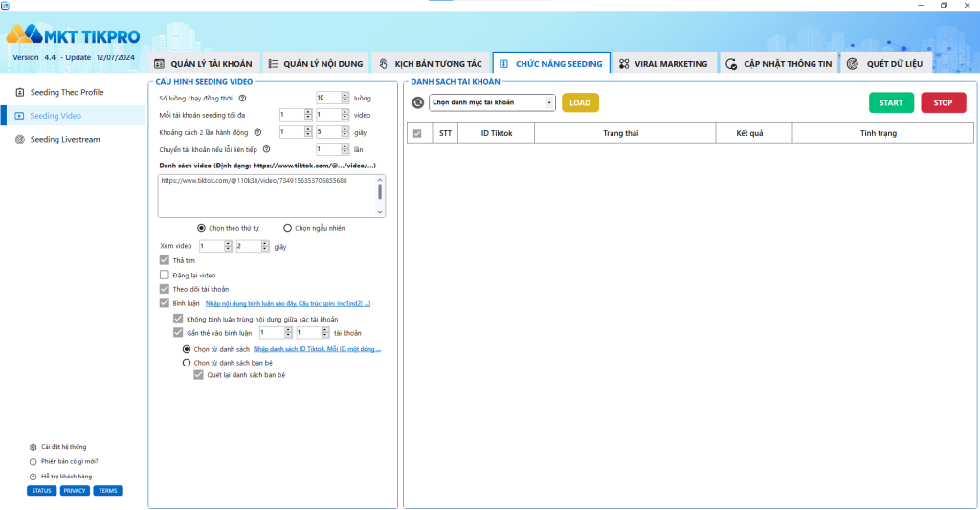The height and width of the screenshot is (510, 980).
Task: Click the stepper left of the video unit
Action: 332,115
